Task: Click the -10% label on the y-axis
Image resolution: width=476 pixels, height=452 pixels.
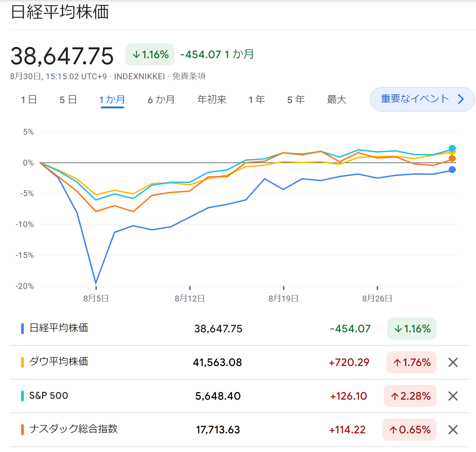Action: [x=24, y=224]
